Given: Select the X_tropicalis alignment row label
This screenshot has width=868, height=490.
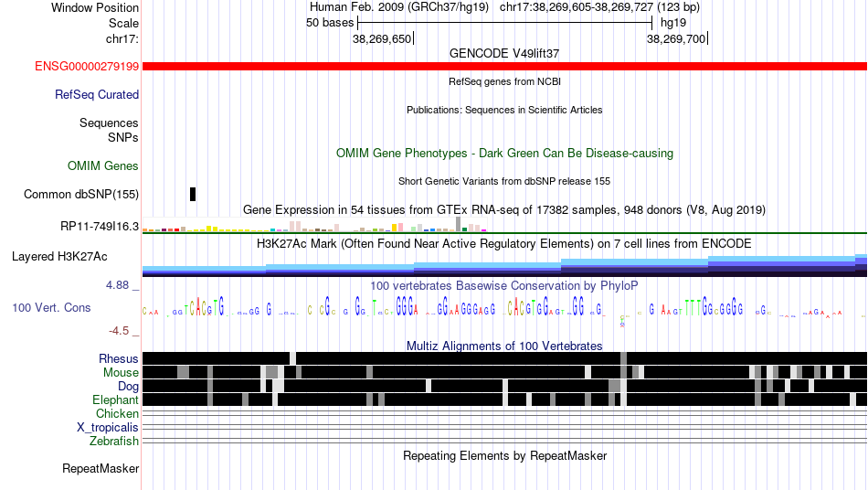Looking at the screenshot, I should tap(108, 428).
